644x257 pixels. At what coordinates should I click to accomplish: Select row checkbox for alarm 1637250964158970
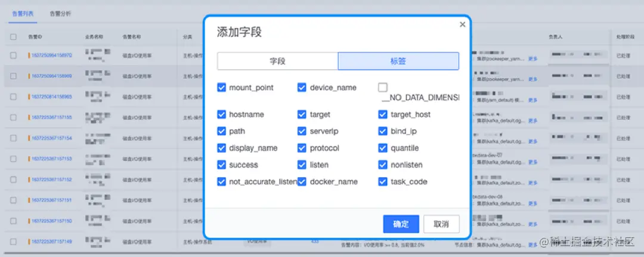click(x=14, y=55)
